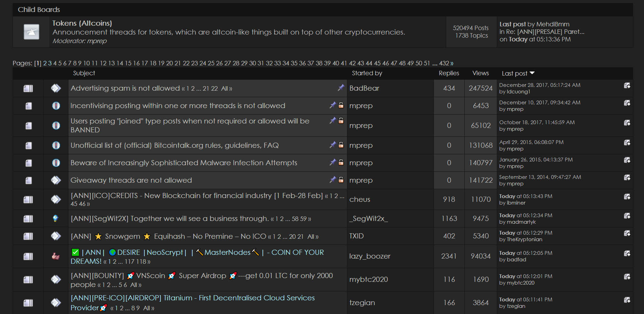Click the multipage topic icon on the CREDITS thread row
This screenshot has width=644, height=314.
tap(28, 199)
